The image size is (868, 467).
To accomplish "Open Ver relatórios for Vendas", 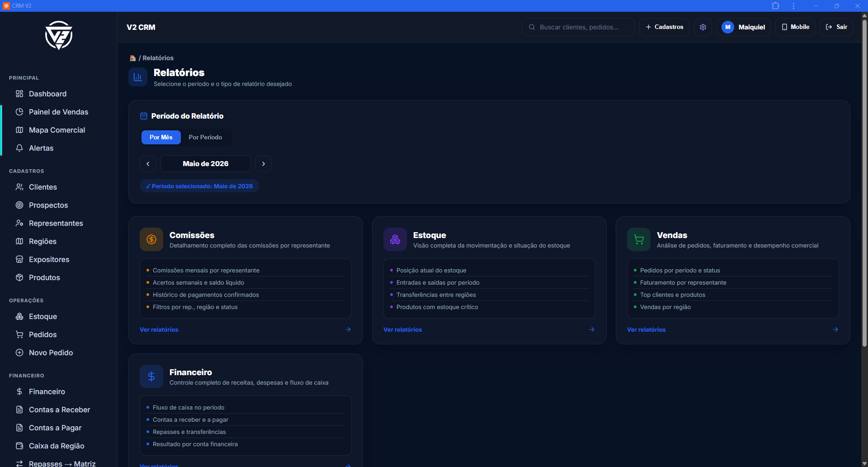I will pyautogui.click(x=646, y=329).
